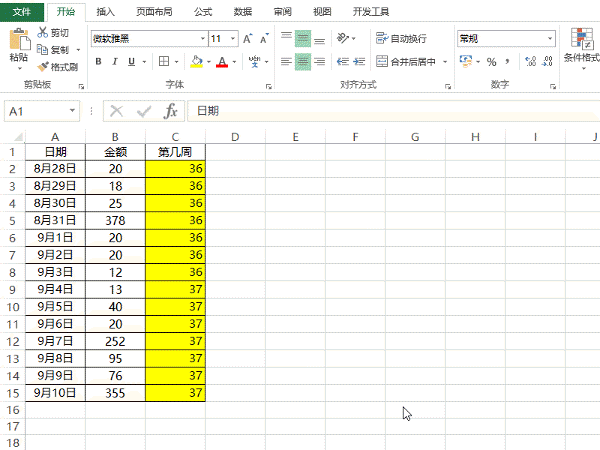Expand copy options arrow
The height and width of the screenshot is (450, 600).
click(78, 50)
